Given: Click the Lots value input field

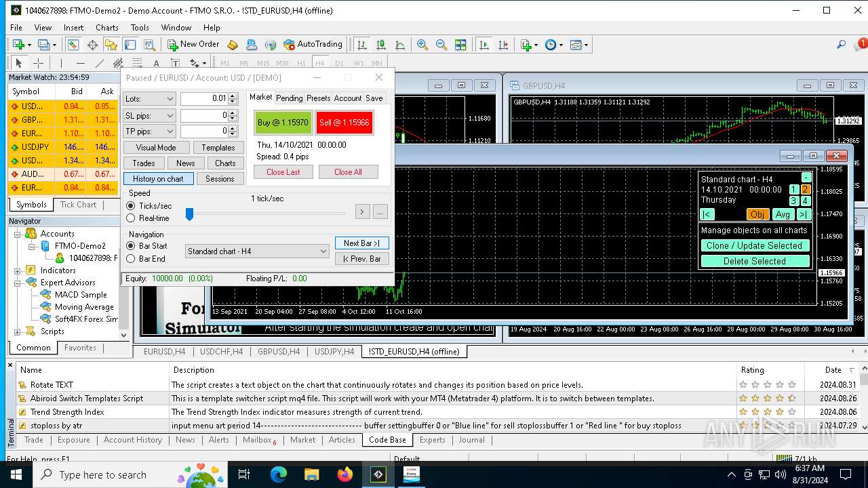Looking at the screenshot, I should coord(204,98).
